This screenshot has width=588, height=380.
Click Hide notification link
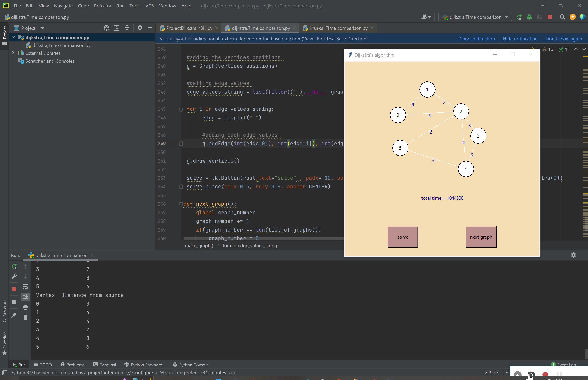tap(520, 39)
